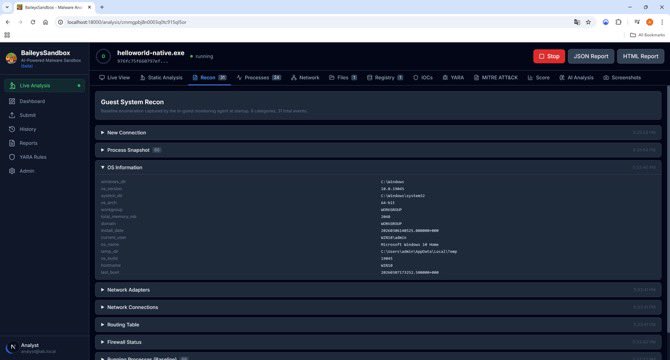Switch to the IOCs tab
The height and width of the screenshot is (360, 670).
[423, 78]
